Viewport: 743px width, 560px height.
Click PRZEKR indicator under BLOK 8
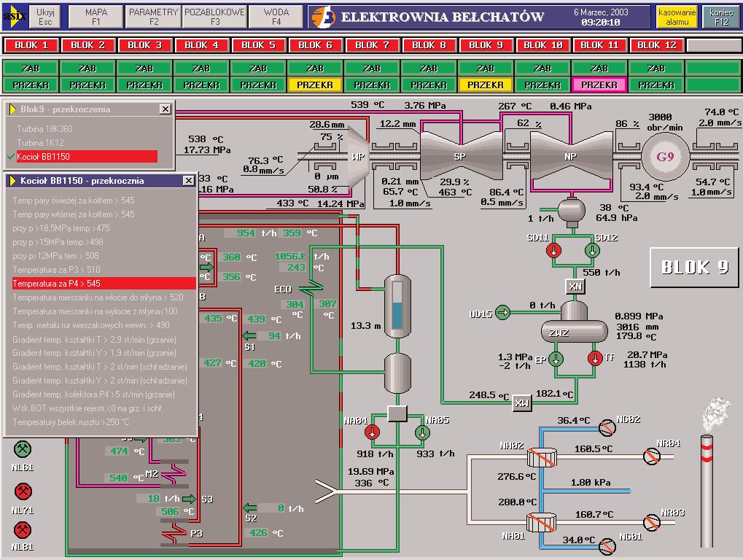pyautogui.click(x=429, y=85)
